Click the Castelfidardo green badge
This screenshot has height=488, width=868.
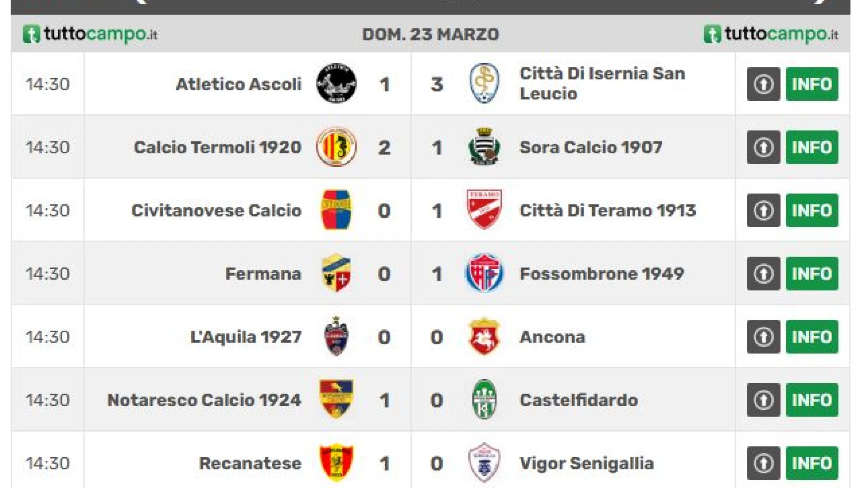tap(484, 399)
